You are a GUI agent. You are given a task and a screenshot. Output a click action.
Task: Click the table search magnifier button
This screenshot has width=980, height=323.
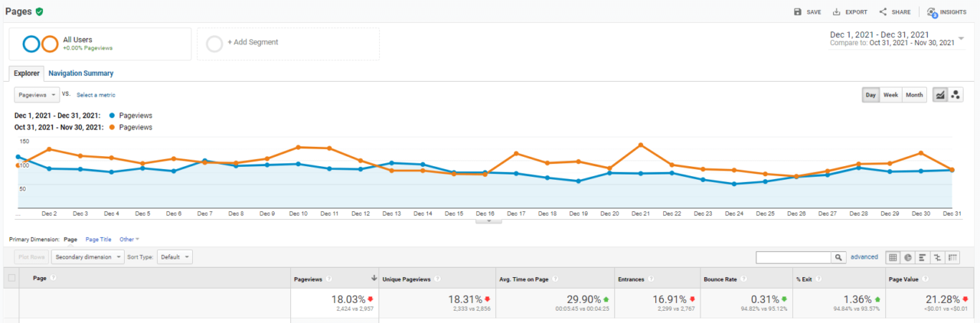[x=839, y=257]
